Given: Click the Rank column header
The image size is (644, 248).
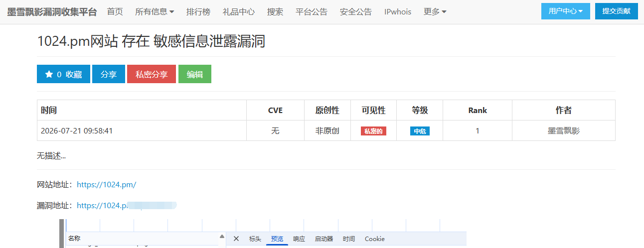Looking at the screenshot, I should pyautogui.click(x=478, y=111).
